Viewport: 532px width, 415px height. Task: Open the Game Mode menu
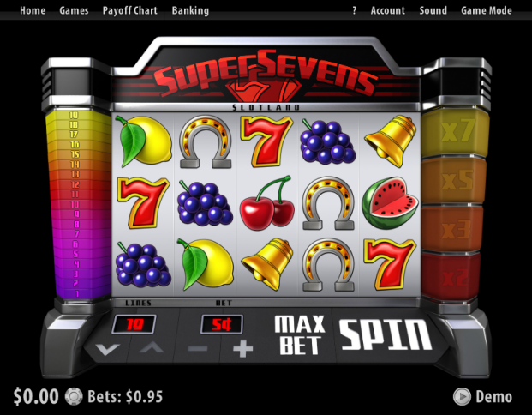tap(487, 10)
